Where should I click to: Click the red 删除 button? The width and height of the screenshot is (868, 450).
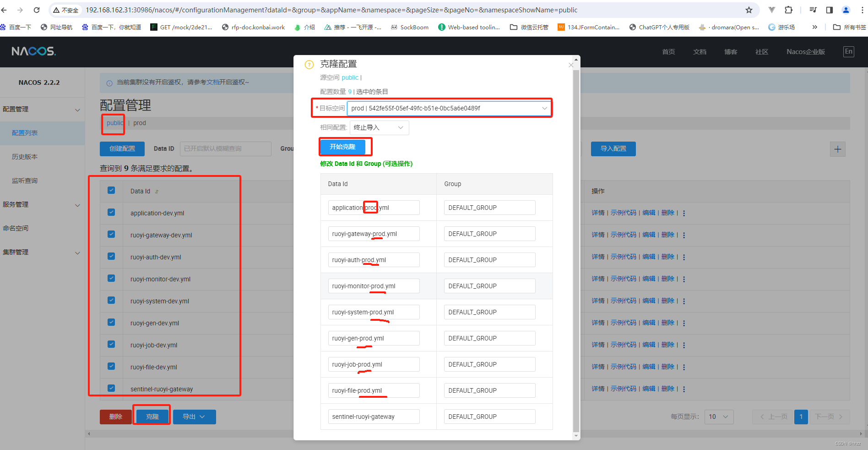[x=116, y=417]
